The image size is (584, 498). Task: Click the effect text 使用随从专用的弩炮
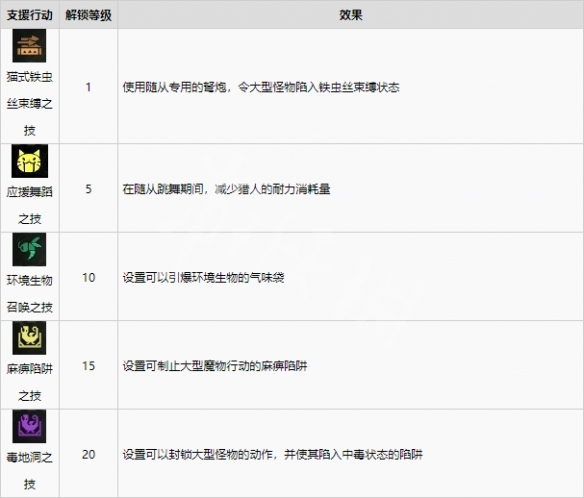click(175, 87)
